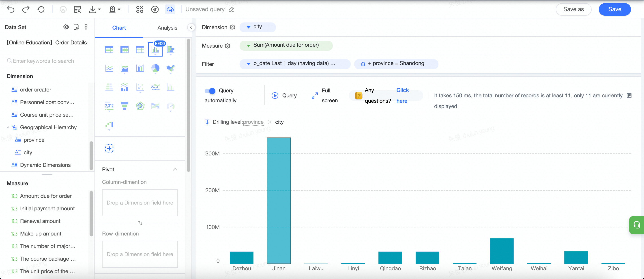Collapse the chart panel left arrow
The height and width of the screenshot is (279, 644).
pyautogui.click(x=191, y=27)
